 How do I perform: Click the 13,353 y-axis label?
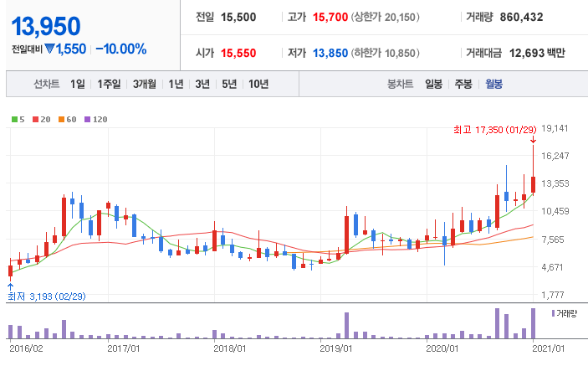555,183
